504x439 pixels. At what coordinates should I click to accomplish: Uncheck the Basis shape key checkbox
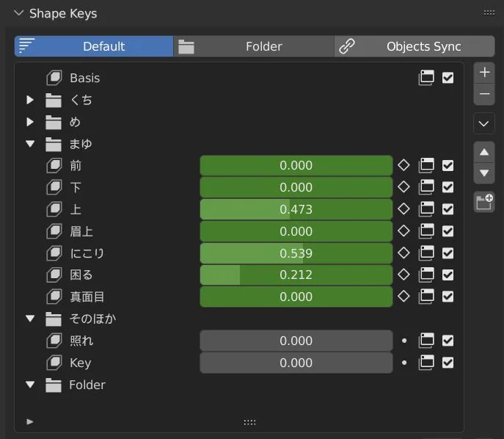[448, 78]
